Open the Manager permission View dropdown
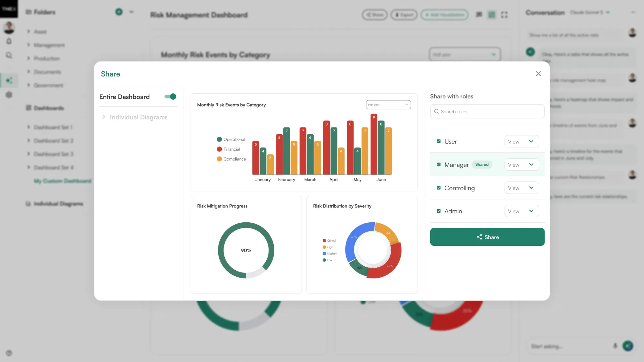The height and width of the screenshot is (362, 644). point(522,164)
